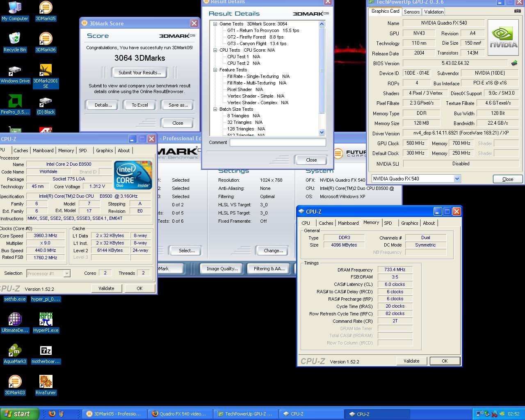Launch 3DMark05 desktop shortcut
Image resolution: width=525 pixels, height=420 pixels.
[46, 11]
